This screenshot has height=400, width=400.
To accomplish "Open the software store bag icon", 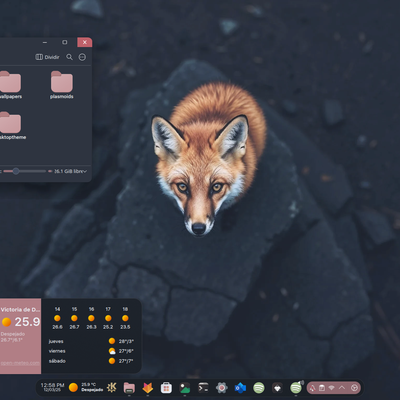I will [x=166, y=388].
